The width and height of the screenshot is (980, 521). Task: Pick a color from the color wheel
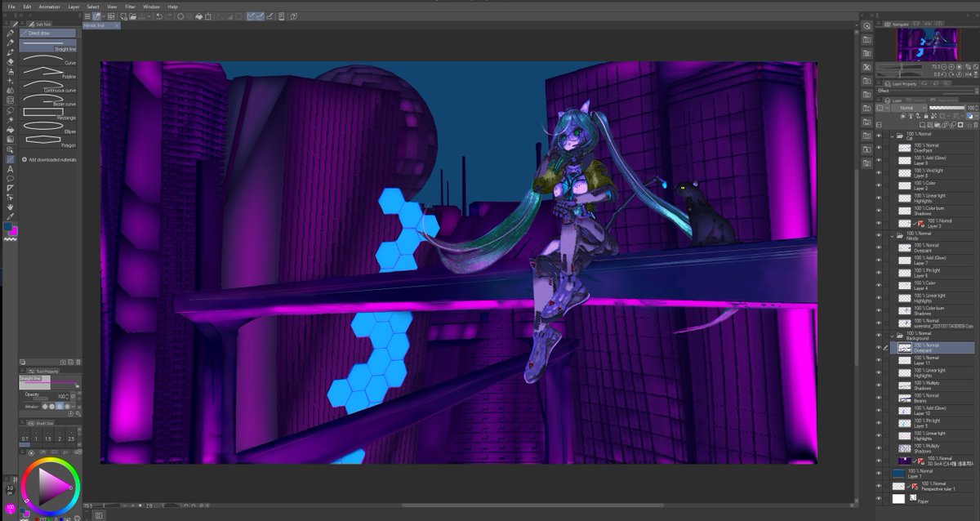[x=47, y=486]
